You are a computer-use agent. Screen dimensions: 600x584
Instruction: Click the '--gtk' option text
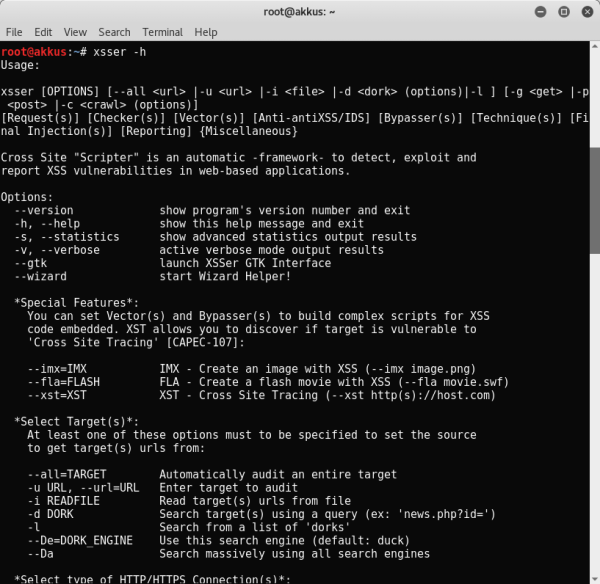coord(31,263)
